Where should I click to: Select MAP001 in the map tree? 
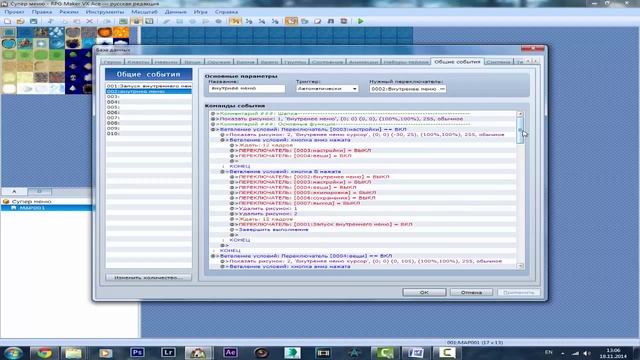click(x=32, y=208)
